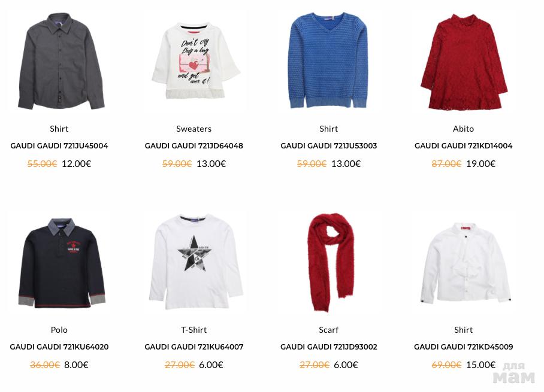The image size is (544, 392).
Task: Select product link GAUDI GAUDI 721KU64020
Action: point(59,347)
